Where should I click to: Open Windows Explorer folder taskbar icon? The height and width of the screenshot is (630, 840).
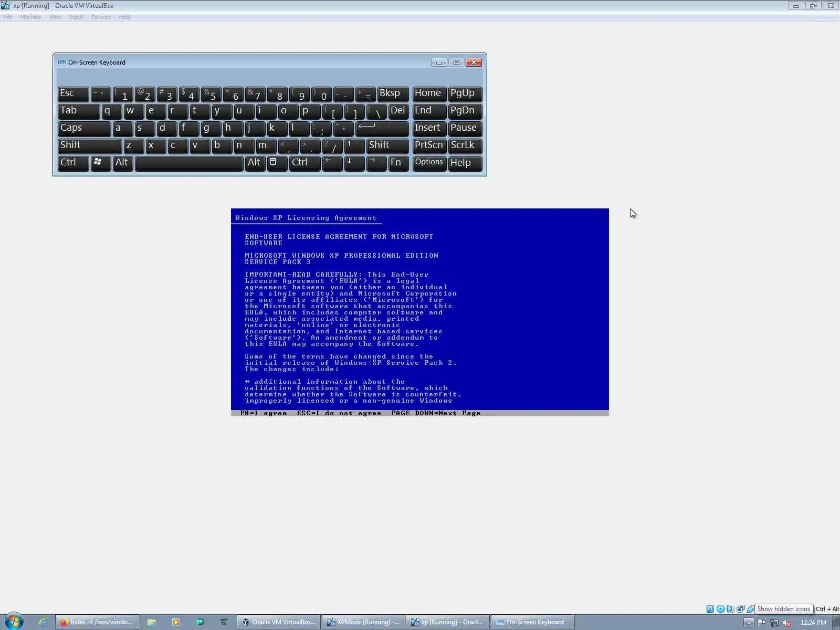152,622
